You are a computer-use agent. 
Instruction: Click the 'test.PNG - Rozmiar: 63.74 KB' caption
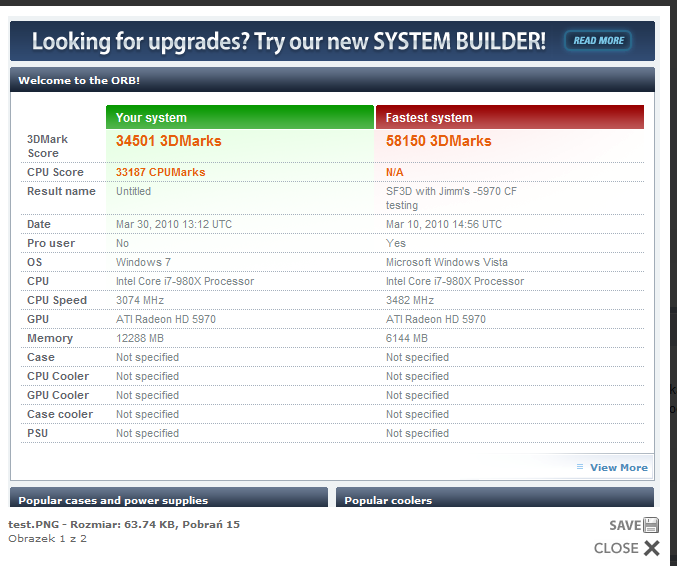tap(124, 525)
